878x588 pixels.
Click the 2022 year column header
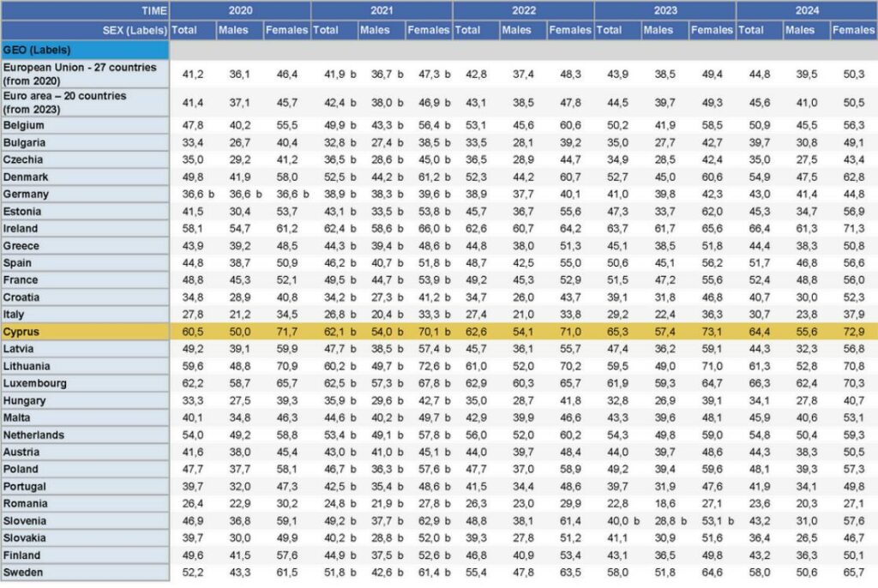click(524, 10)
